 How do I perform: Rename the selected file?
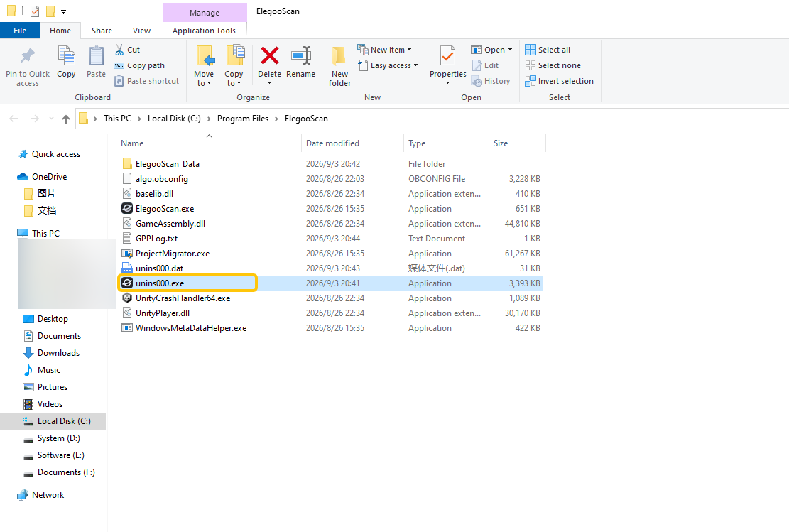coord(301,62)
